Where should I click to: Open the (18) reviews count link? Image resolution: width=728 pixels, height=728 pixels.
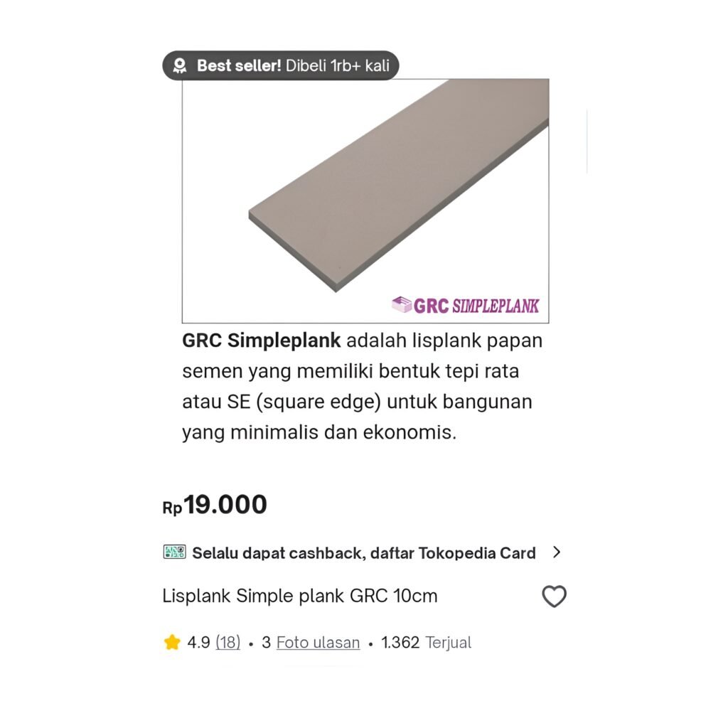228,643
